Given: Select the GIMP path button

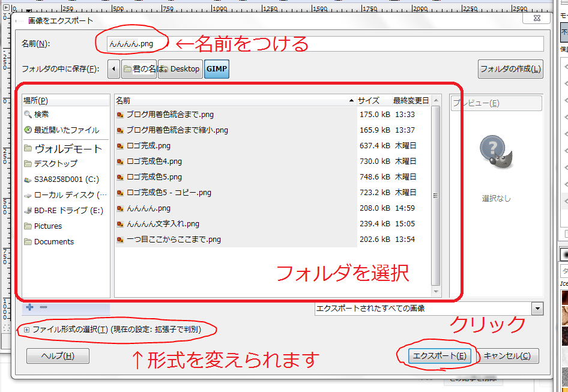Looking at the screenshot, I should pos(217,69).
